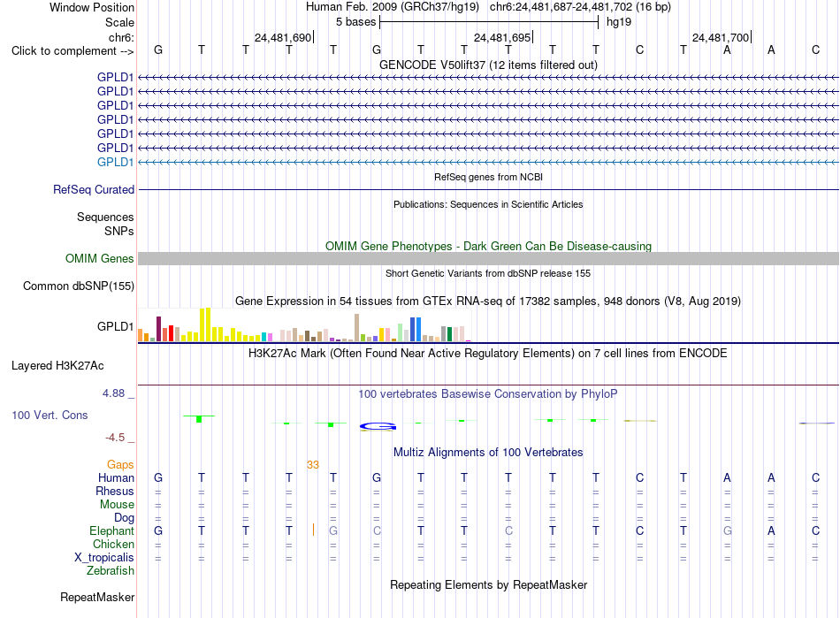This screenshot has width=840, height=618.
Task: Click the hg19 label beside scale bar
Action: pyautogui.click(x=619, y=22)
